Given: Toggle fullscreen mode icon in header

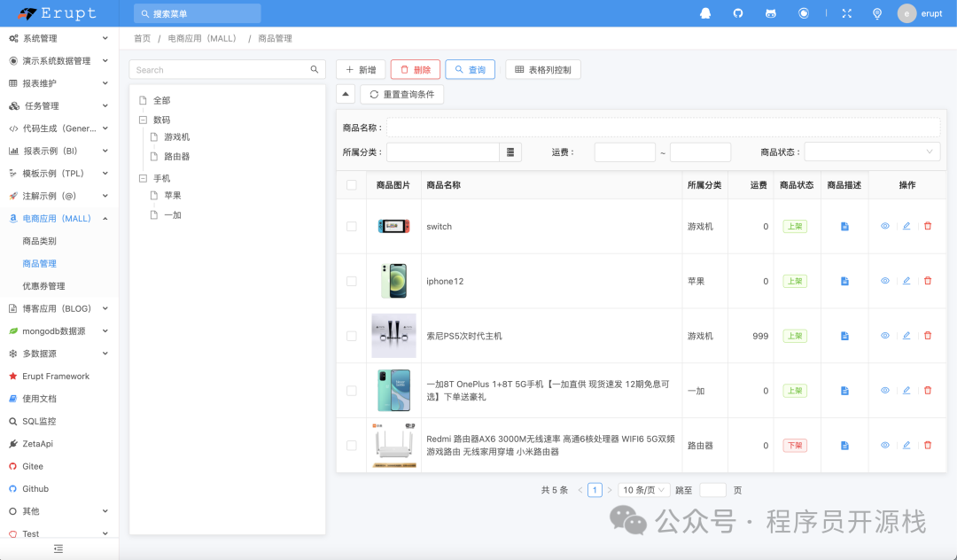Looking at the screenshot, I should 846,13.
